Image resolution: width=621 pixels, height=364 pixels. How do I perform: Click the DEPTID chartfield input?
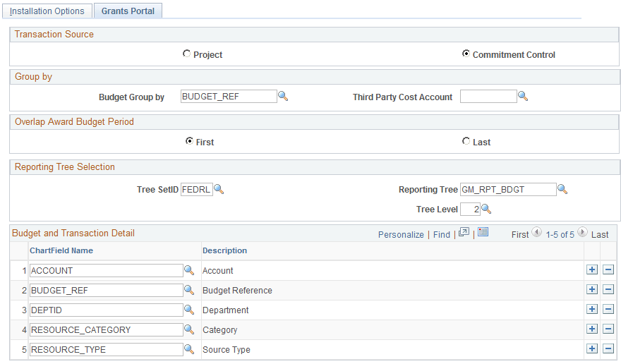(x=106, y=310)
